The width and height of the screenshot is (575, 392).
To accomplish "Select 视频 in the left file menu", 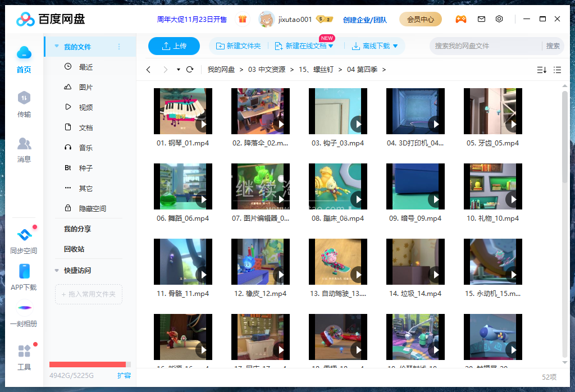I will 85,107.
